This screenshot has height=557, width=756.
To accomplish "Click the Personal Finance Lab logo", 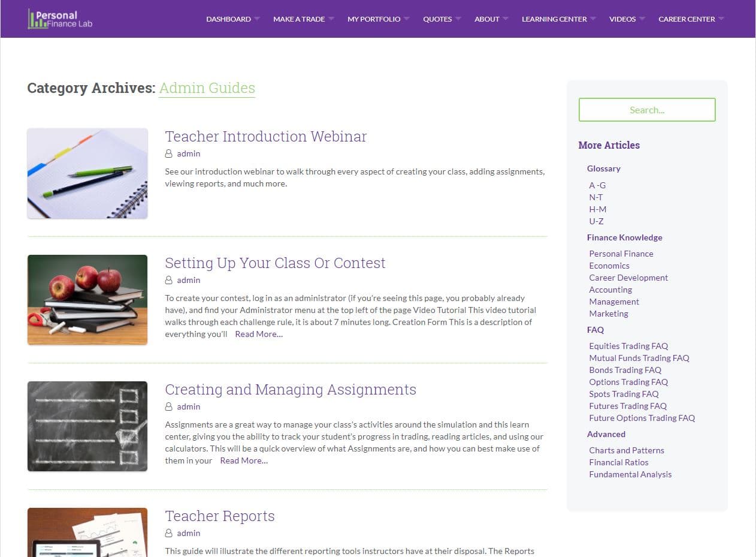I will (x=61, y=19).
